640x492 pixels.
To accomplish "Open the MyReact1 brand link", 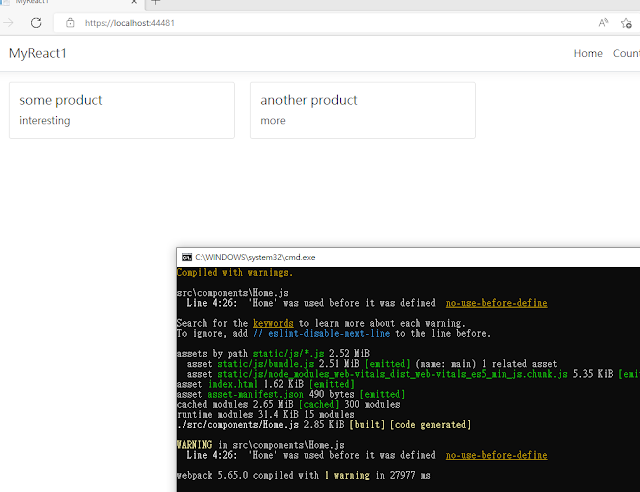I will click(x=38, y=53).
